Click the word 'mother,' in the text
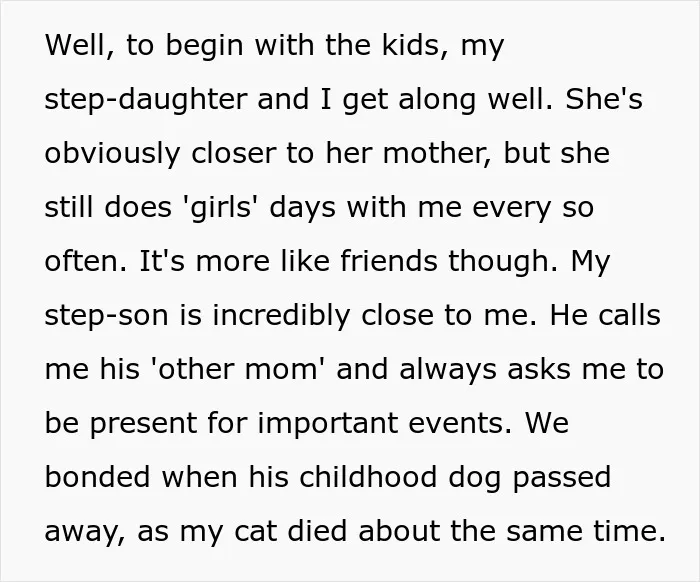This screenshot has height=582, width=700. 438,154
